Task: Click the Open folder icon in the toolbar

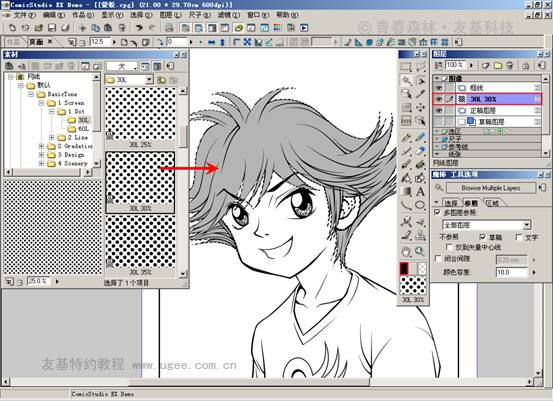Action: 39,28
